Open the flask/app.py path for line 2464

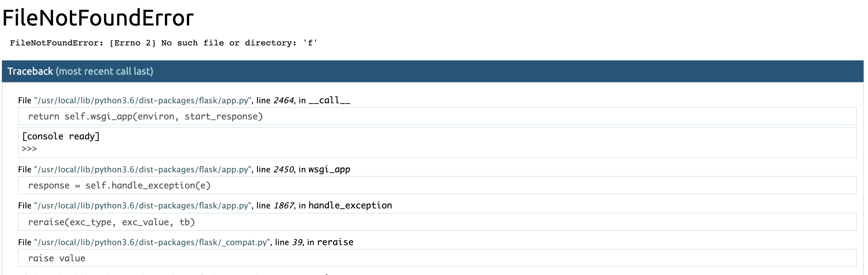pos(142,100)
